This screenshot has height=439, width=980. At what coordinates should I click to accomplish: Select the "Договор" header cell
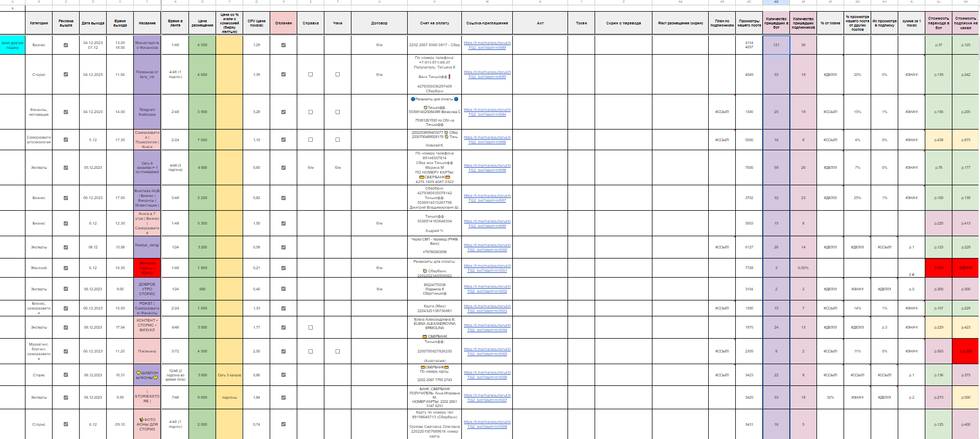coord(379,23)
